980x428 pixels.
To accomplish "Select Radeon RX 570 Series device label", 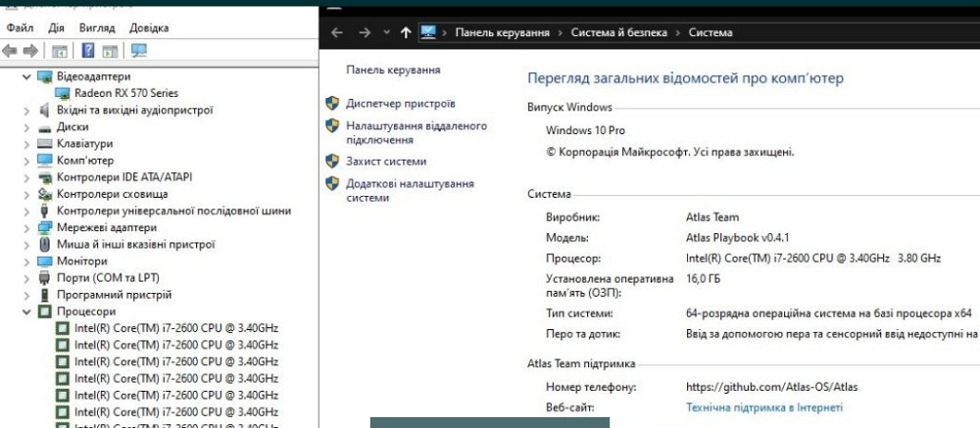I will coord(126,93).
